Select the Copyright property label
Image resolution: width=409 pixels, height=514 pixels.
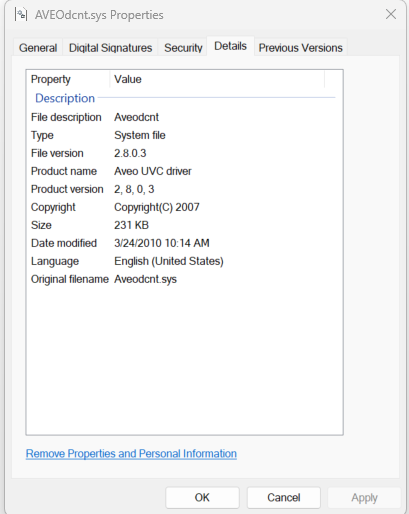click(x=53, y=207)
